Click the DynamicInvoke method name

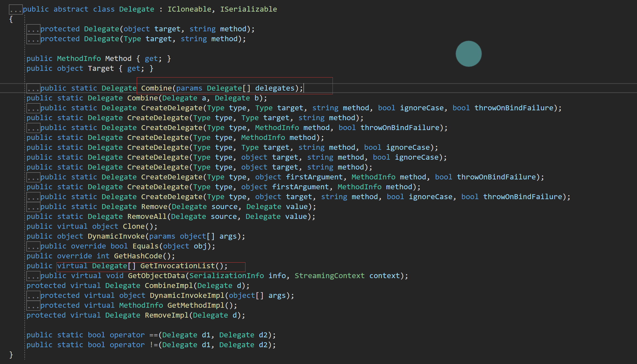coord(116,236)
